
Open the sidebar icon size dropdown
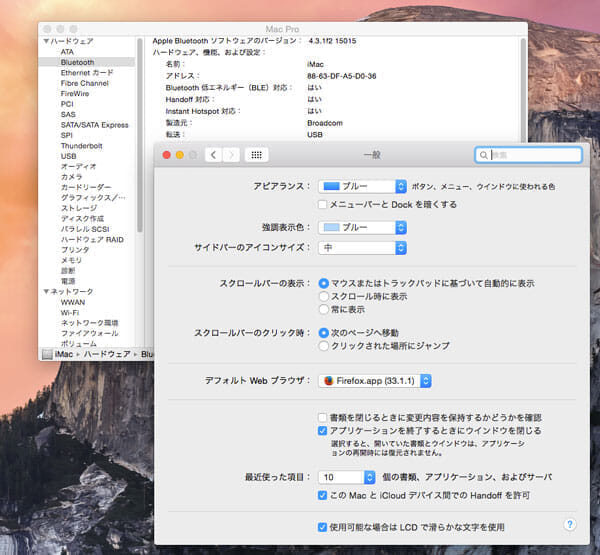(x=362, y=247)
